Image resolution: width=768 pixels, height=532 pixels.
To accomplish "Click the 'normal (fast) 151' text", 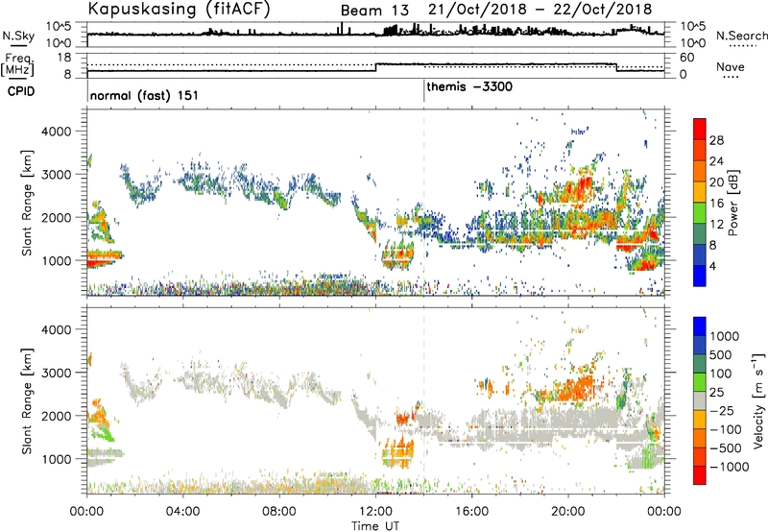I will 145,95.
